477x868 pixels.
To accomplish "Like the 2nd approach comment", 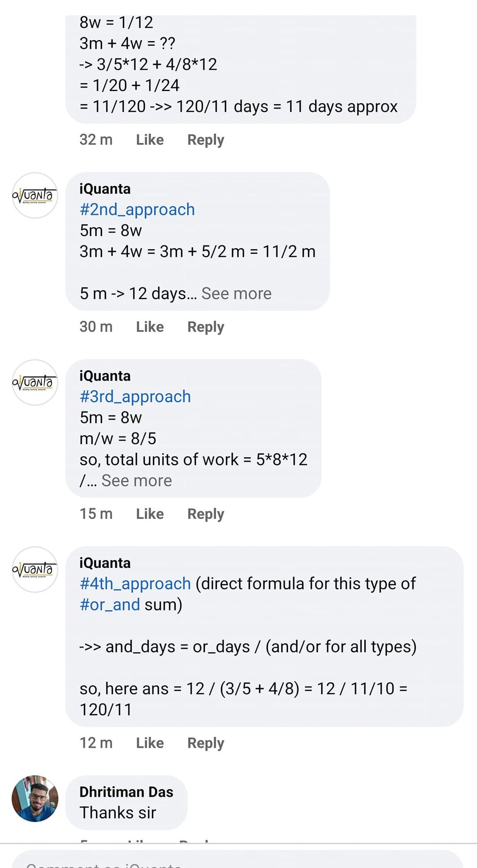I will pos(150,327).
